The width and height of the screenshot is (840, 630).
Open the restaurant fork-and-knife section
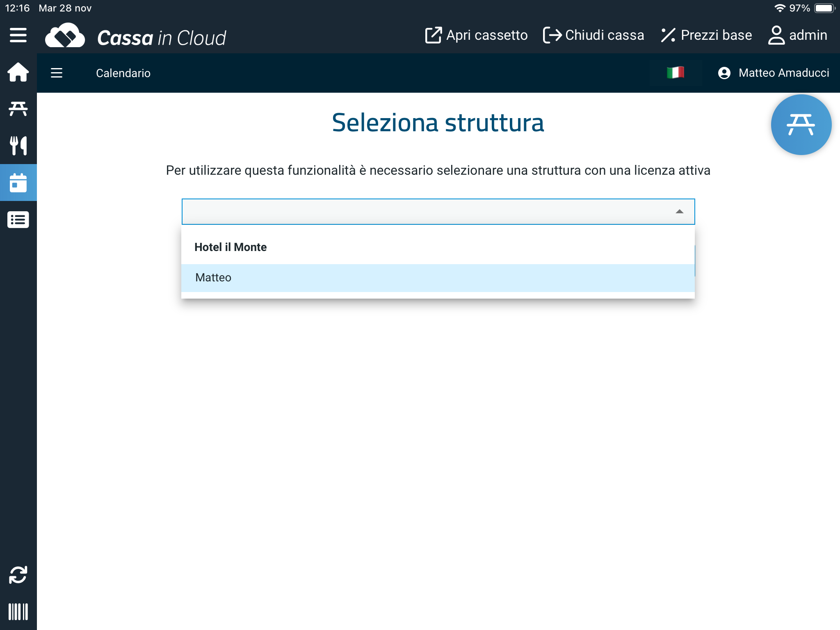(x=18, y=146)
